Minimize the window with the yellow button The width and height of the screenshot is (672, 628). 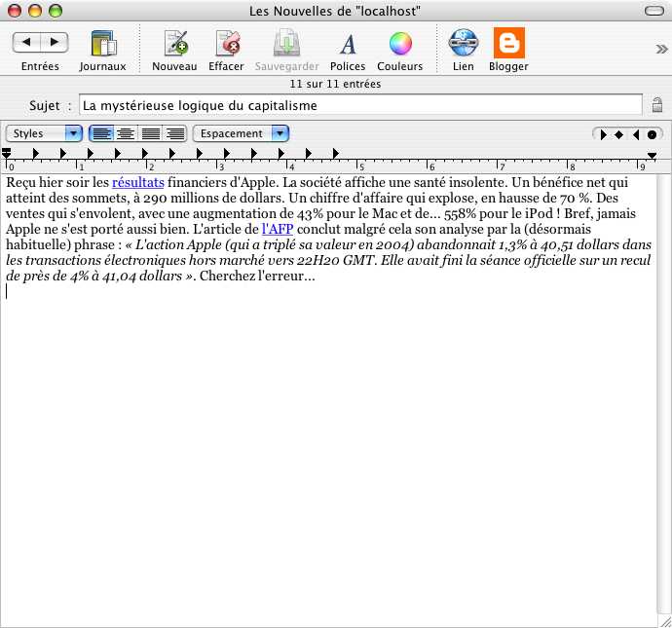click(35, 11)
